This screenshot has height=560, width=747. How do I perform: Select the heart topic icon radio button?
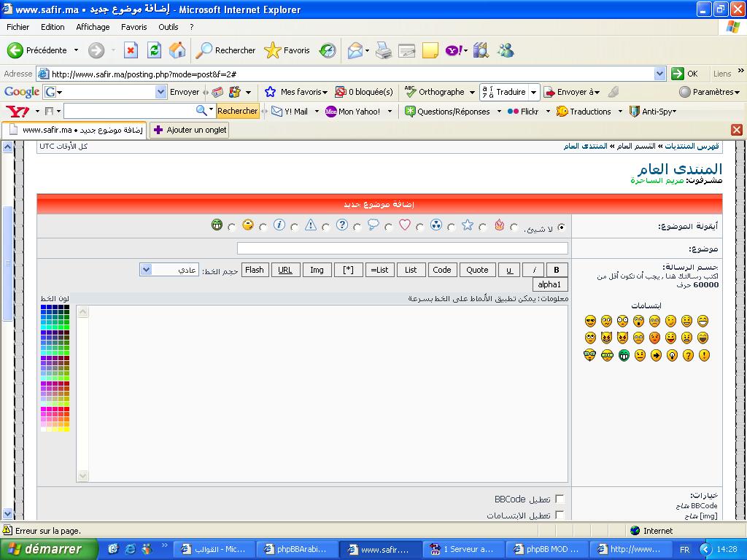pos(419,227)
